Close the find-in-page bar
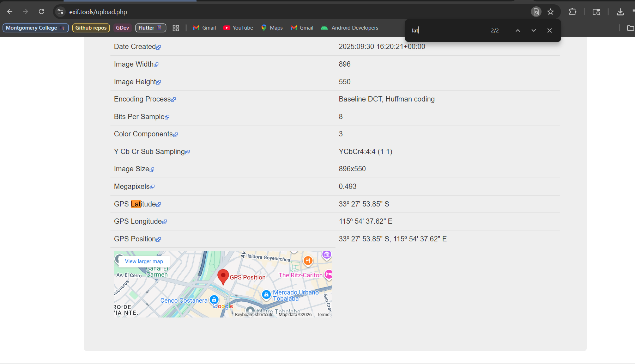This screenshot has width=635, height=364. click(x=549, y=30)
